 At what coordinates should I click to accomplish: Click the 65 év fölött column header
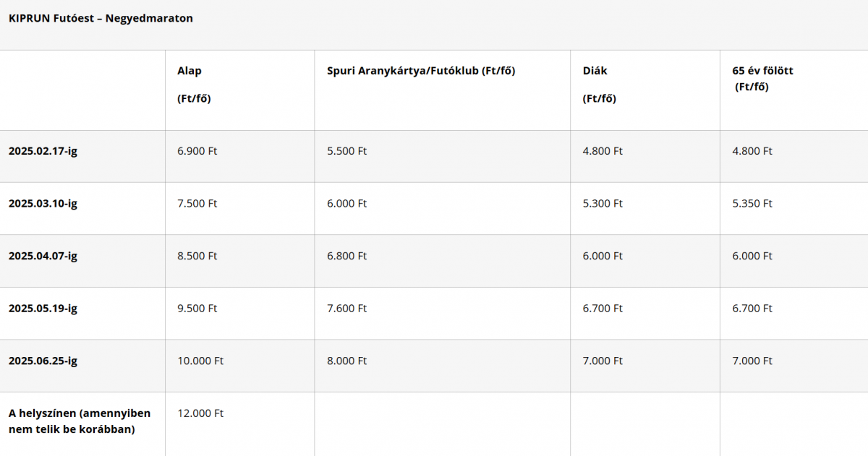coord(762,79)
